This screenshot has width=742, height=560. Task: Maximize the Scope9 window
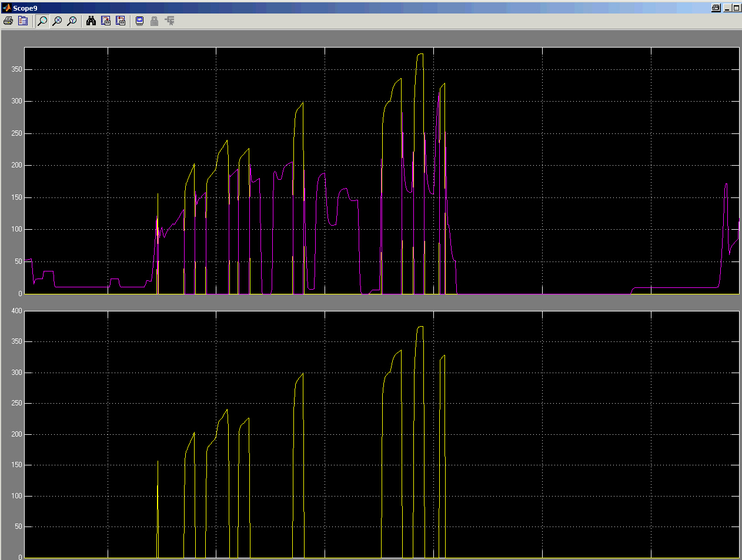[x=736, y=8]
